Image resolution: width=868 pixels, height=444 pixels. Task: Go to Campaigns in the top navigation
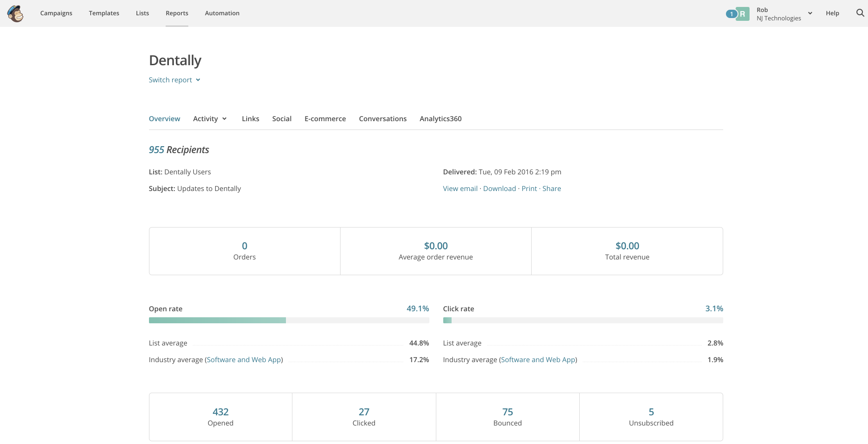click(x=56, y=13)
